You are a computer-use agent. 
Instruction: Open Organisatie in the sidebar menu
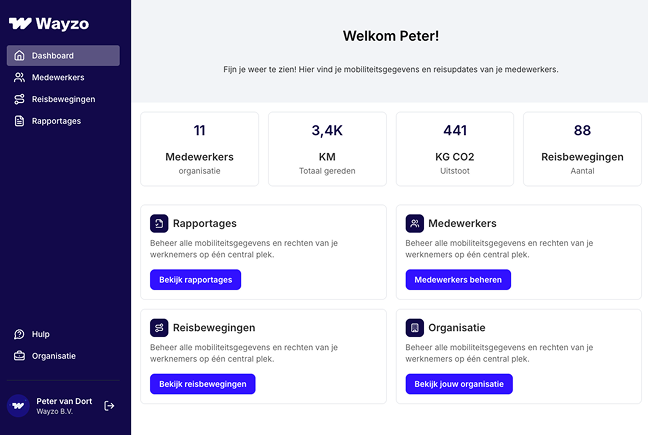[x=52, y=356]
